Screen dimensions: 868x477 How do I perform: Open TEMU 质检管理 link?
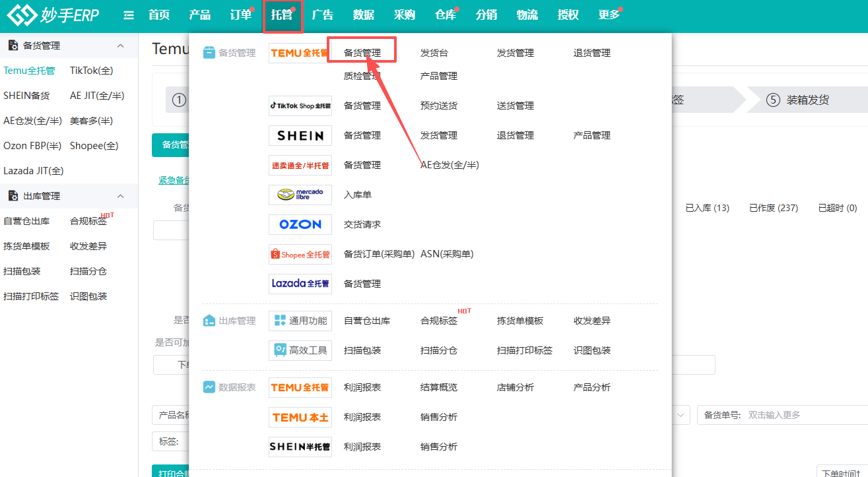(362, 76)
